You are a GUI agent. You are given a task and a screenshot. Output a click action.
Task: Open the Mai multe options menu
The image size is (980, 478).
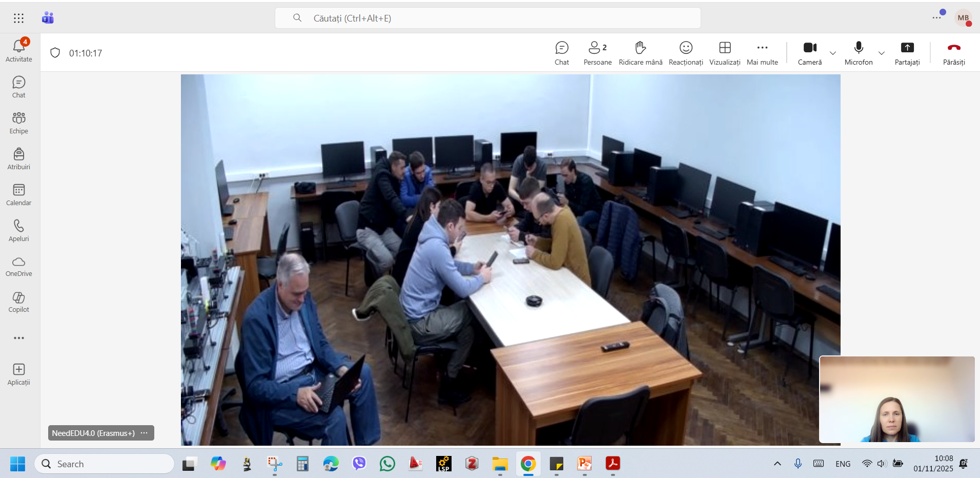762,53
